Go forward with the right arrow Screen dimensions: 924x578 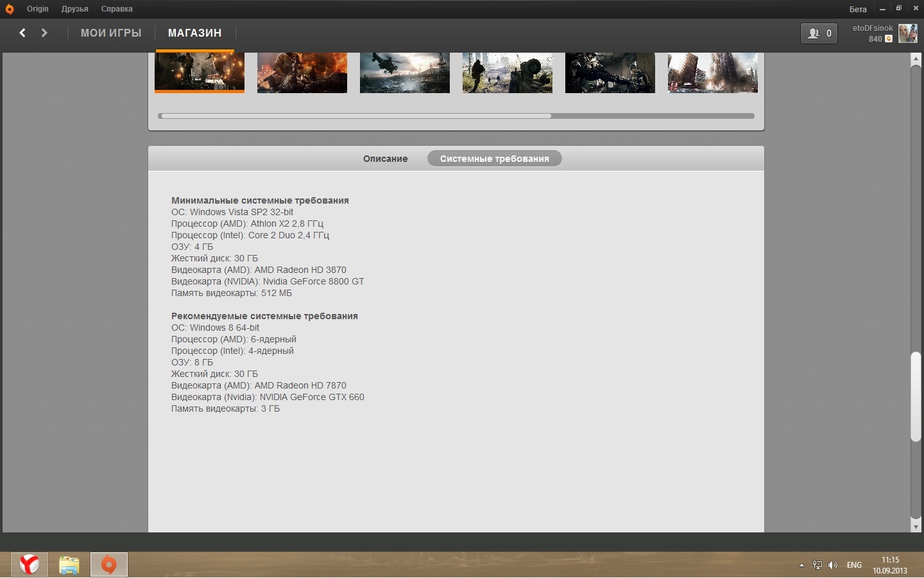[x=44, y=33]
